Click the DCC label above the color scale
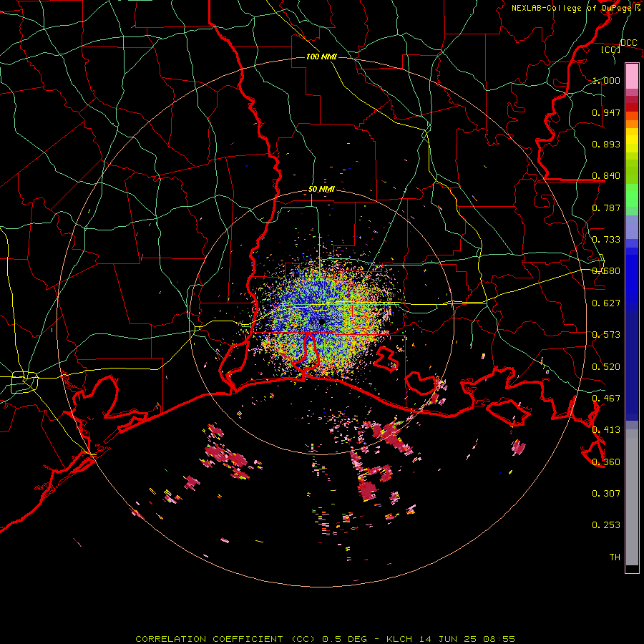 point(628,43)
